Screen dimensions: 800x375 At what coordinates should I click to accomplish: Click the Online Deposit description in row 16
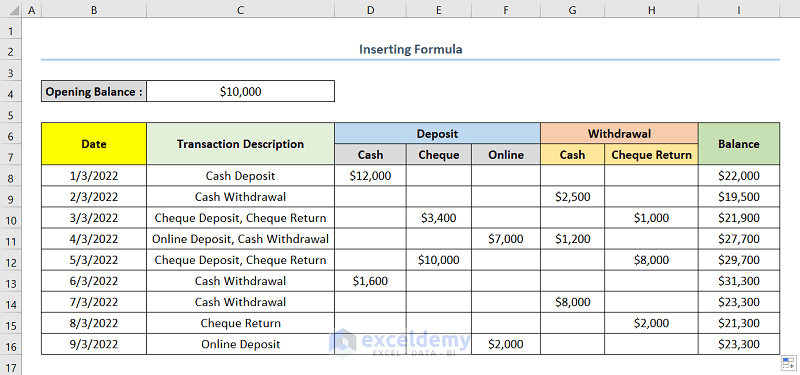click(x=240, y=344)
